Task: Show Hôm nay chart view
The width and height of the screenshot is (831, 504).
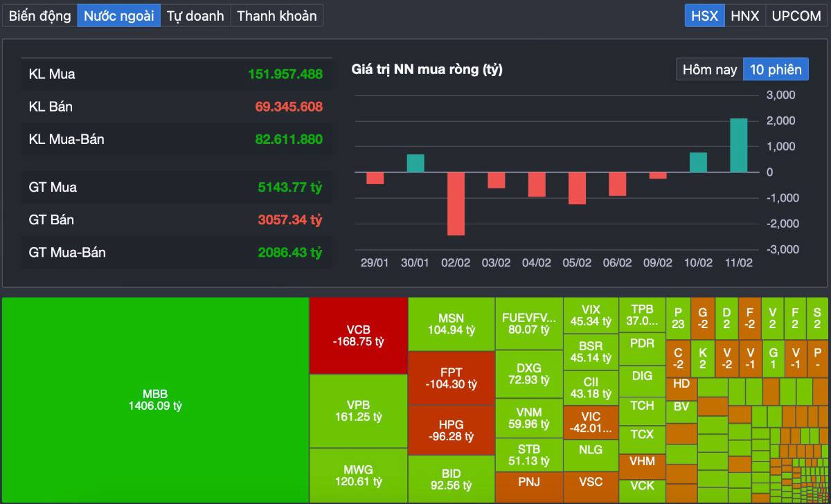Action: tap(709, 69)
